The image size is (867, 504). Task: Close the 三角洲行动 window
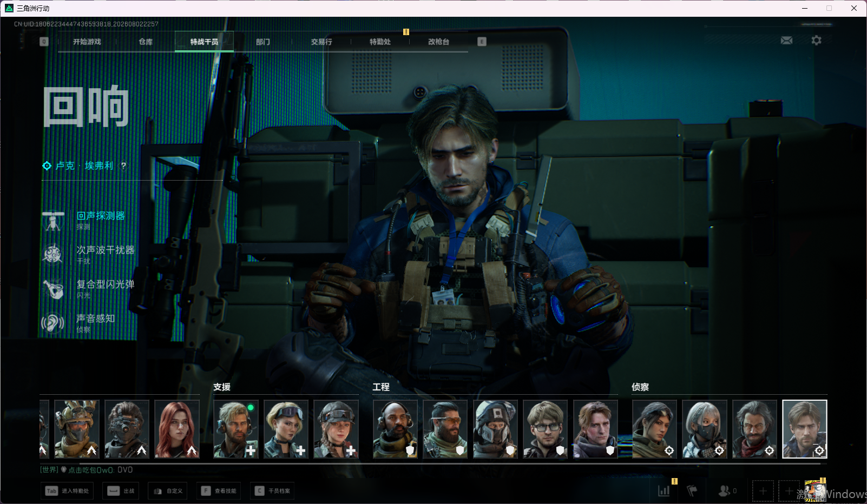point(854,8)
